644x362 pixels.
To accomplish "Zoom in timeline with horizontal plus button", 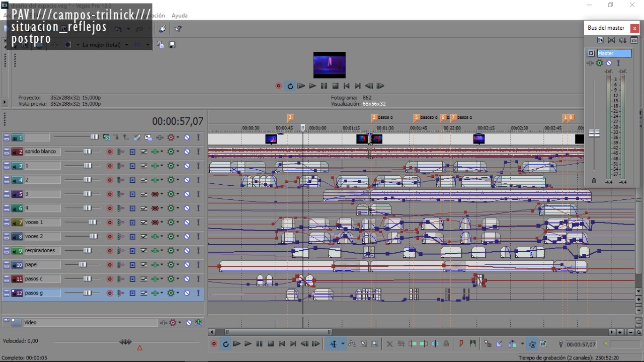I will (620, 332).
